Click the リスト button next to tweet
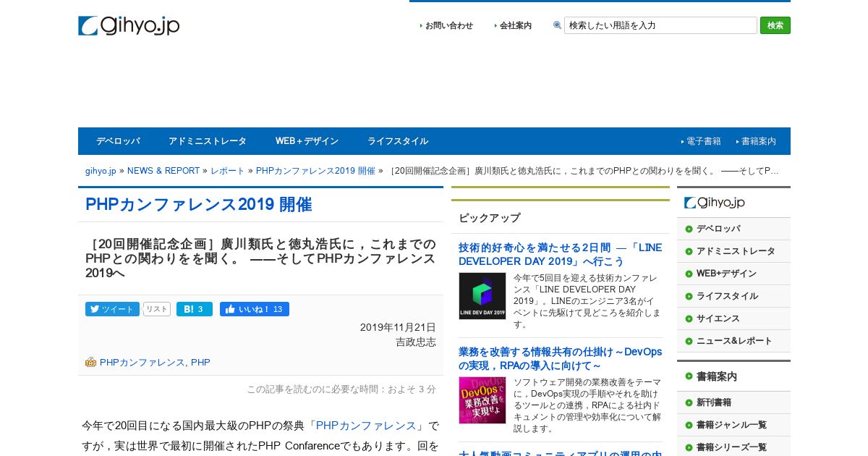This screenshot has width=868, height=456. pyautogui.click(x=157, y=309)
